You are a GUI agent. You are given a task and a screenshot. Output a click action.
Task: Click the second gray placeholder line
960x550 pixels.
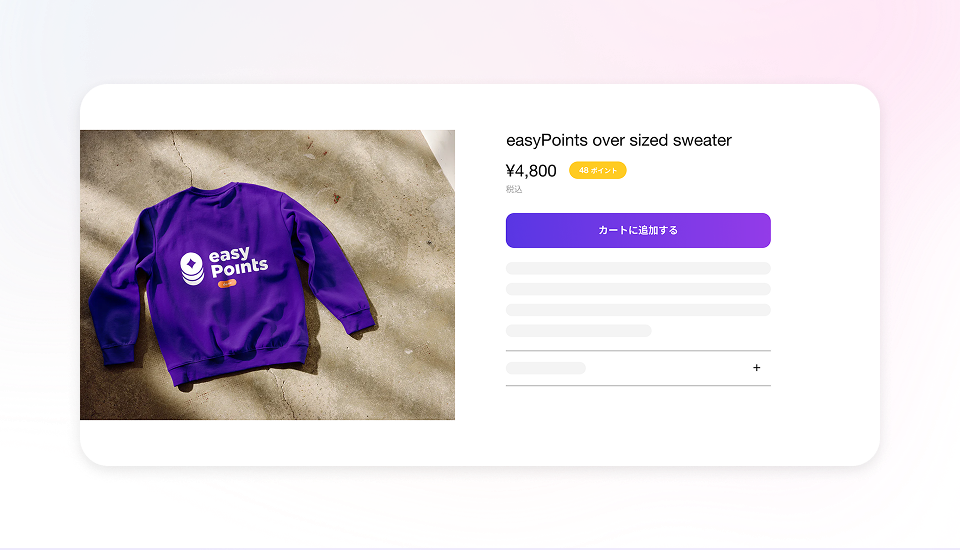[638, 289]
